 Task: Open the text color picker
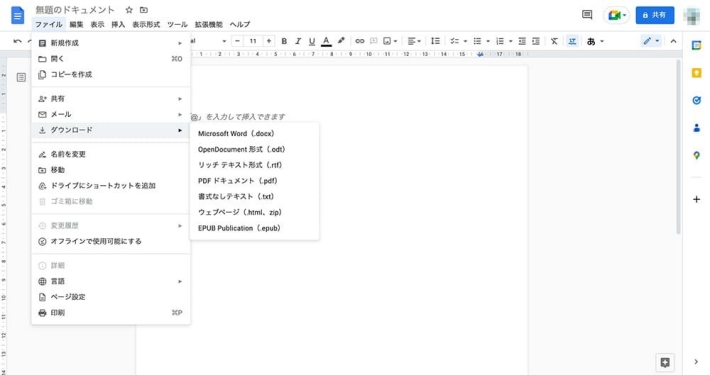click(326, 41)
